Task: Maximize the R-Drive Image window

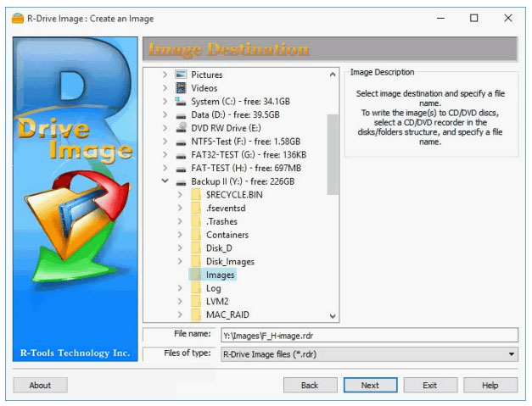Action: [x=474, y=18]
